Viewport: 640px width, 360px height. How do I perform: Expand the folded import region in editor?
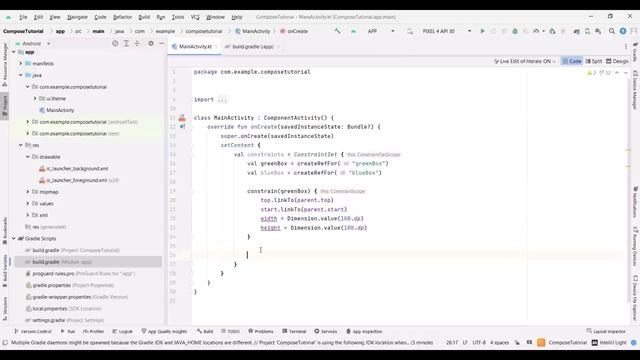coord(222,100)
